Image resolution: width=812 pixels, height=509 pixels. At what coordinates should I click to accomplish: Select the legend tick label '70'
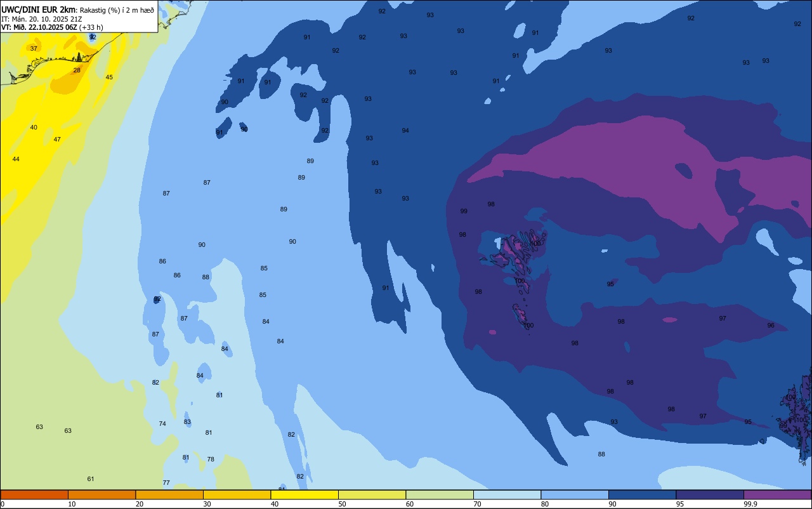click(477, 504)
